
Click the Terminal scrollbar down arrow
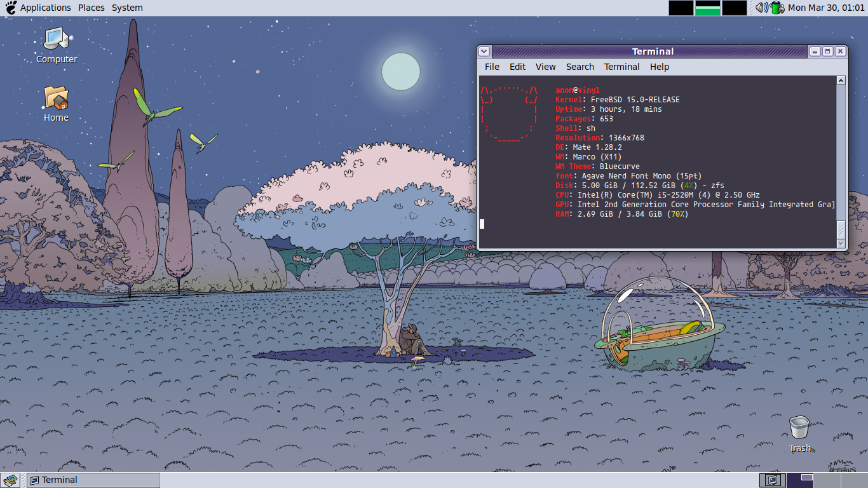coord(841,243)
